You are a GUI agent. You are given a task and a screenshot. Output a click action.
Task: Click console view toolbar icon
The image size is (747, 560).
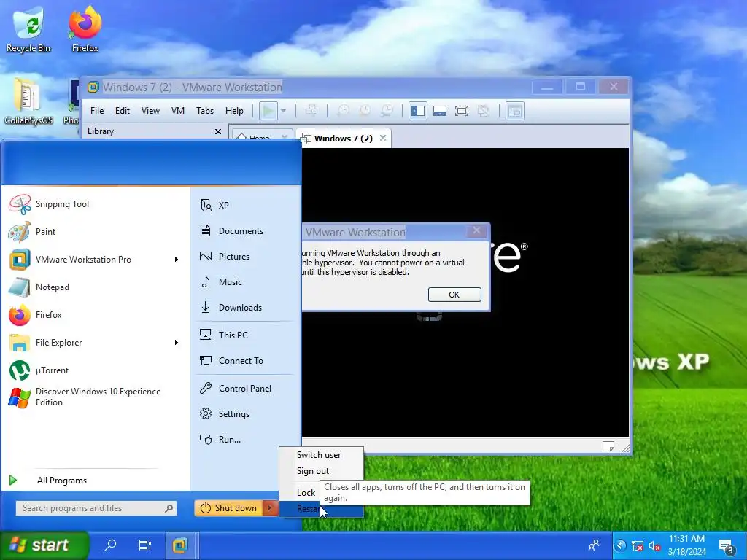point(515,111)
